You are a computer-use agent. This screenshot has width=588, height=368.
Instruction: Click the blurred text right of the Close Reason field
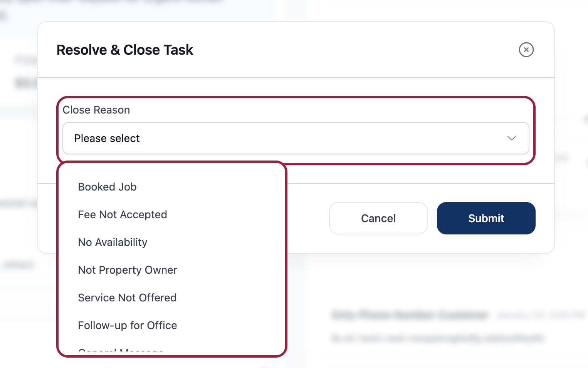click(x=561, y=157)
